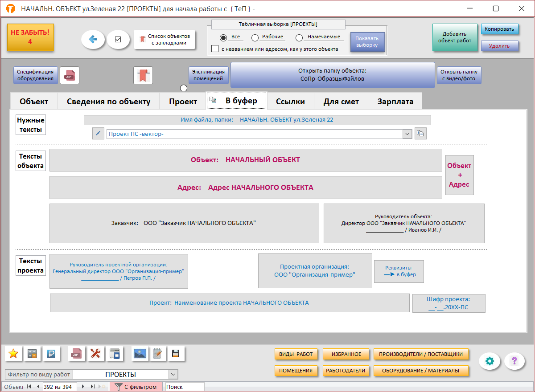The width and height of the screenshot is (535, 392).
Task: Open the teal gear settings button
Action: pos(490,361)
